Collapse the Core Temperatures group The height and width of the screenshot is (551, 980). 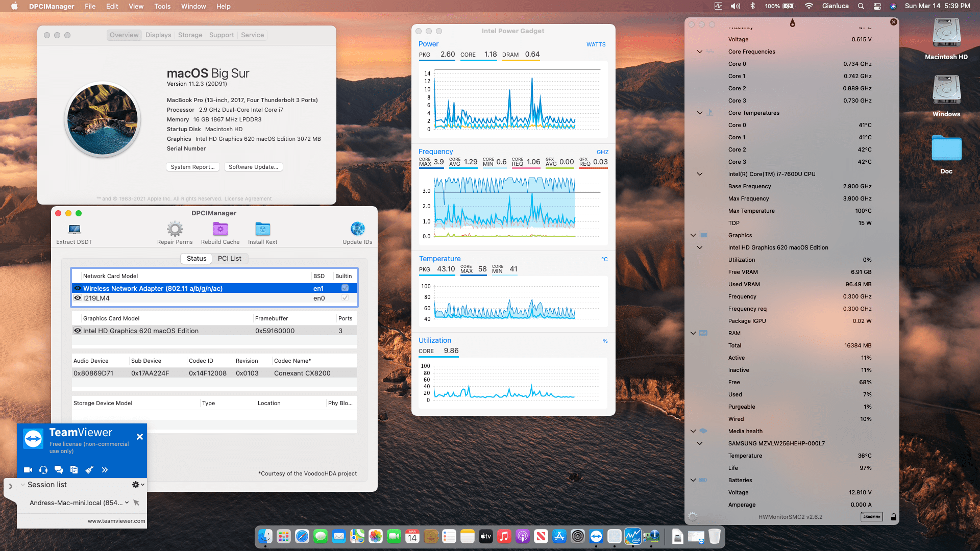(700, 113)
